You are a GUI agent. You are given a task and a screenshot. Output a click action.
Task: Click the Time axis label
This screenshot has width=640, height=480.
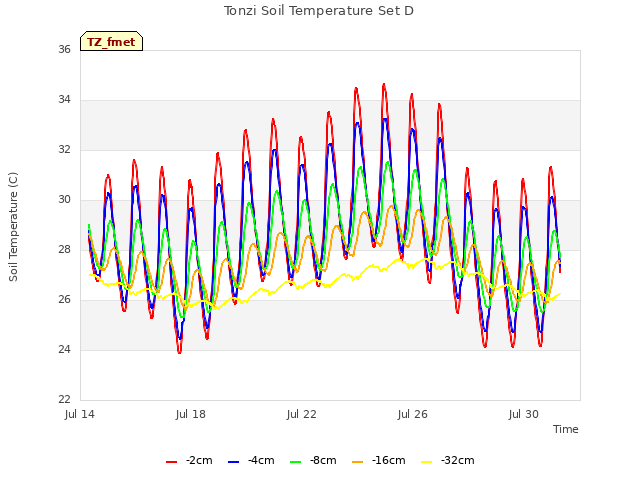(x=566, y=429)
